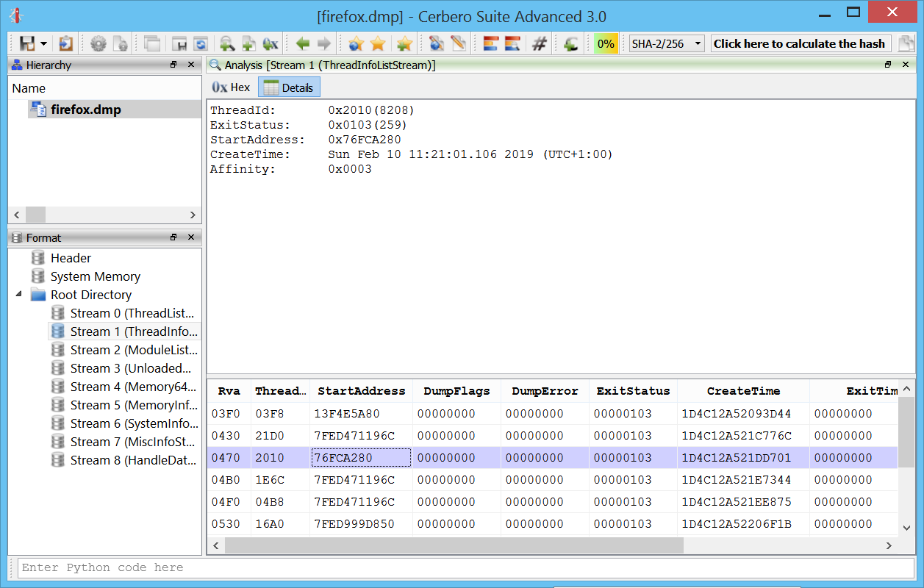924x588 pixels.
Task: Select table cell 13F4E5A80
Action: coord(361,414)
